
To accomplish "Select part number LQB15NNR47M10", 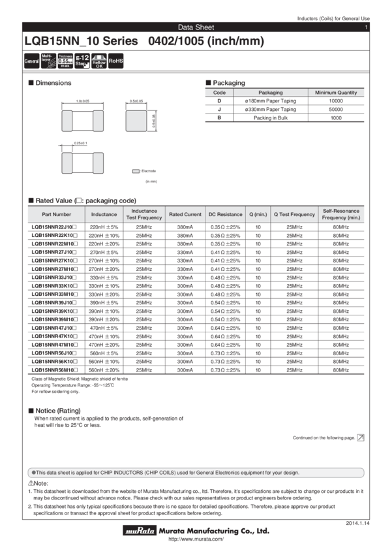I will click(54, 345).
